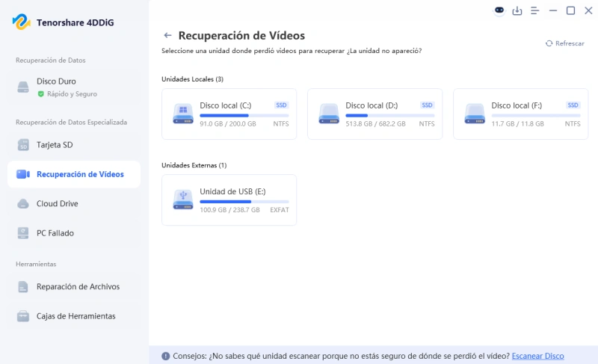Click SSD badge on Disco local (D:)
Image resolution: width=598 pixels, height=364 pixels.
coord(427,105)
